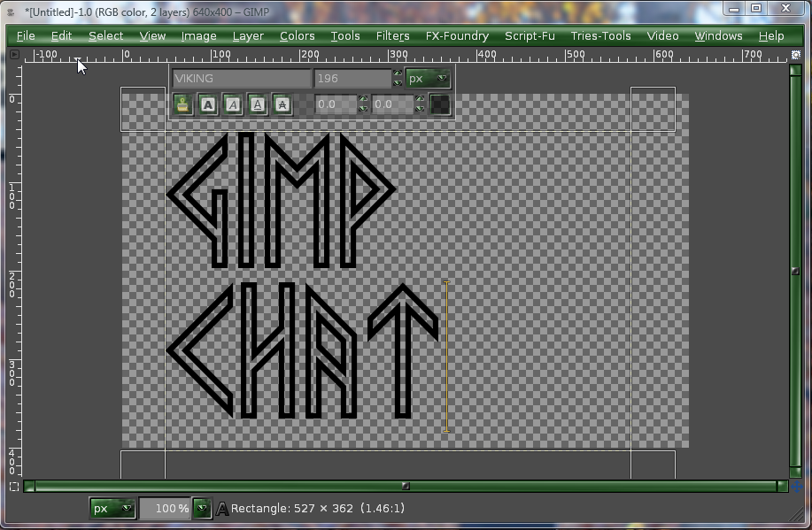Viewport: 812px width, 530px height.
Task: Open the navigation preview icon at bottom right
Action: tap(796, 487)
